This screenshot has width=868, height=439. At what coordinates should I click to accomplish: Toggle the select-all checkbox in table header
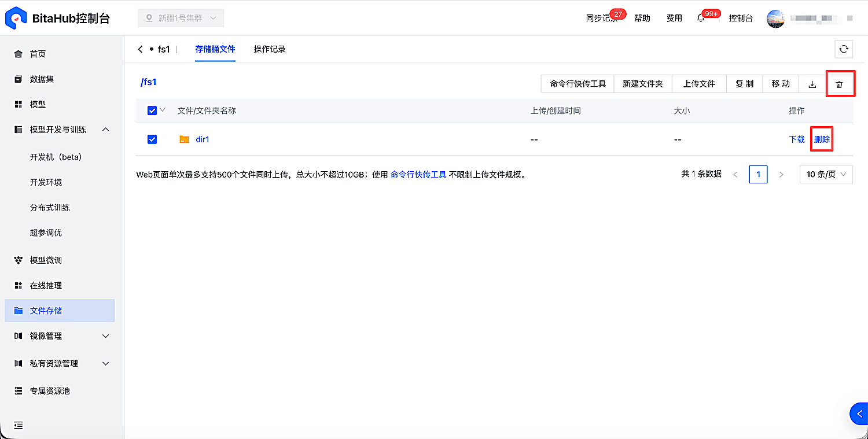pos(152,110)
